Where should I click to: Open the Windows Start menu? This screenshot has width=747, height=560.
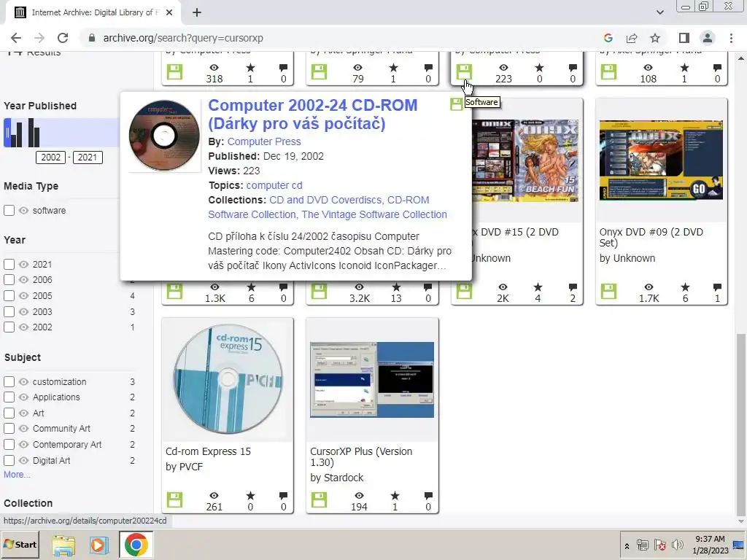click(x=21, y=545)
